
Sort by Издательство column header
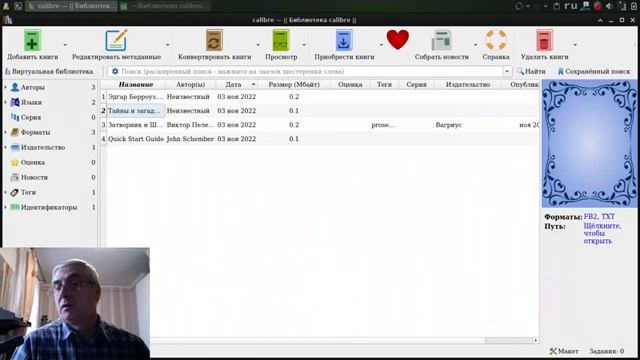(468, 84)
